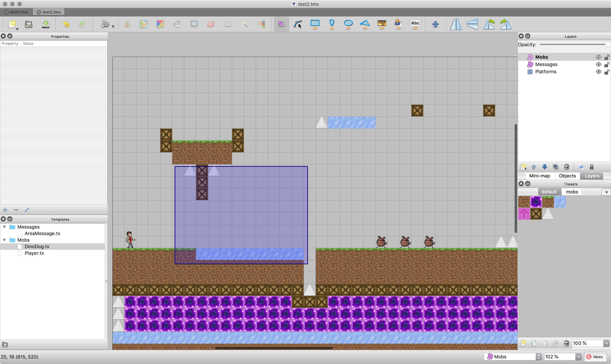Select the Insert Text tool
Viewport: 611px width, 364px height.
click(415, 24)
